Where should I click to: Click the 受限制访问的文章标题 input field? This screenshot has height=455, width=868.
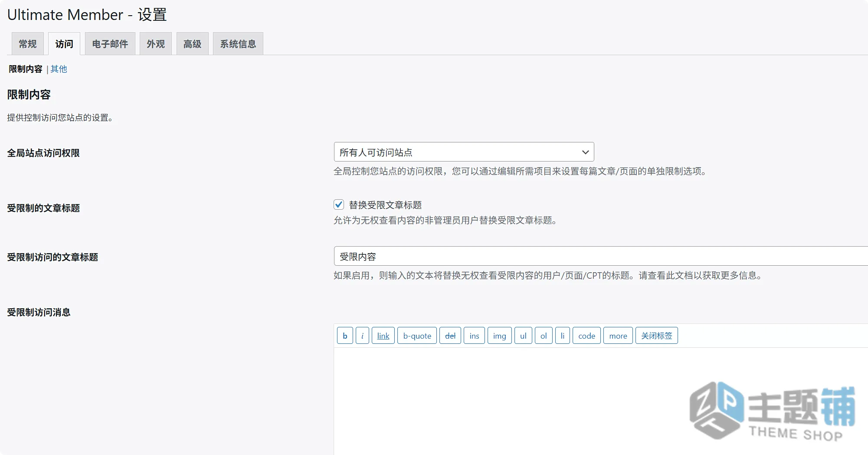(601, 256)
